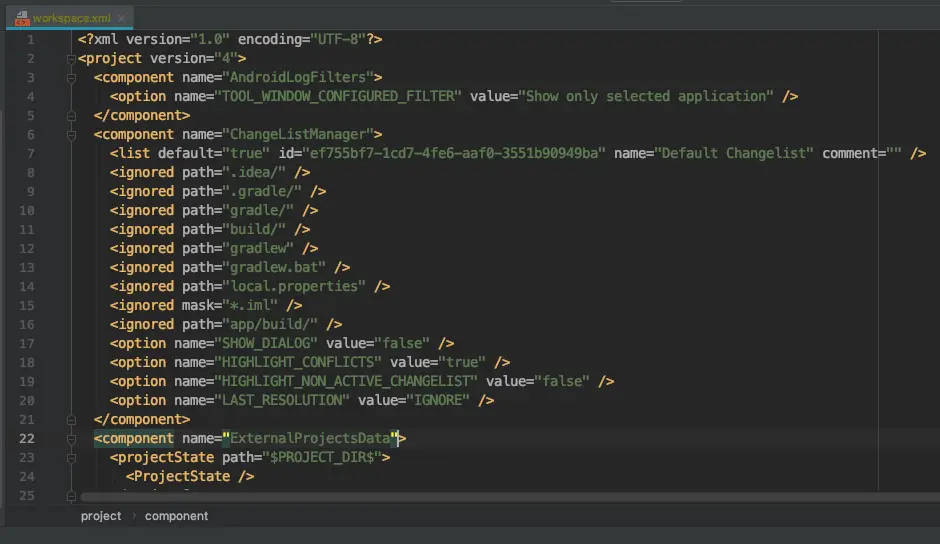The height and width of the screenshot is (544, 940).
Task: Collapse AndroidLogFilters component fold on line 3
Action: 71,78
